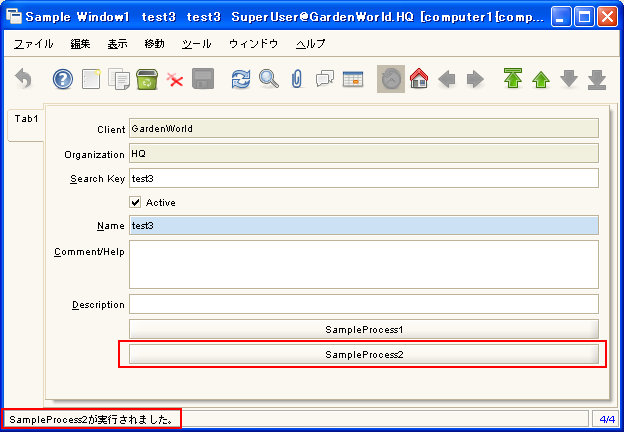This screenshot has height=432, width=624.
Task: Focus the Description input field
Action: tap(364, 304)
